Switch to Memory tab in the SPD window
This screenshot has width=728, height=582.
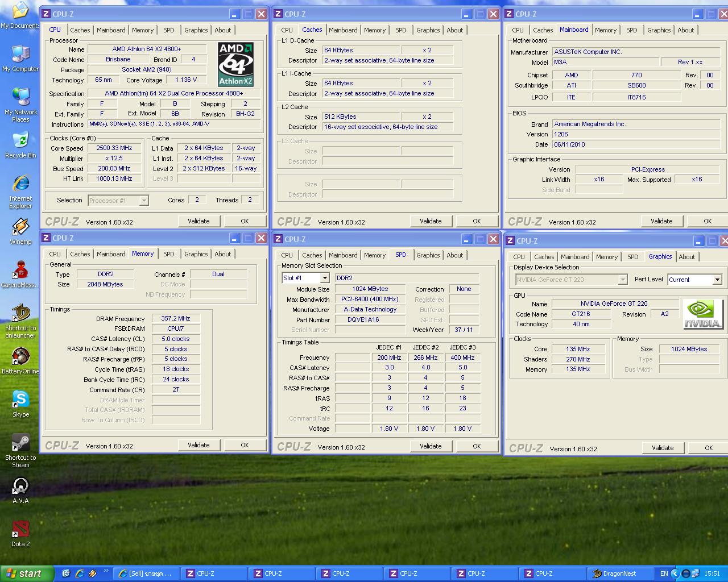375,255
